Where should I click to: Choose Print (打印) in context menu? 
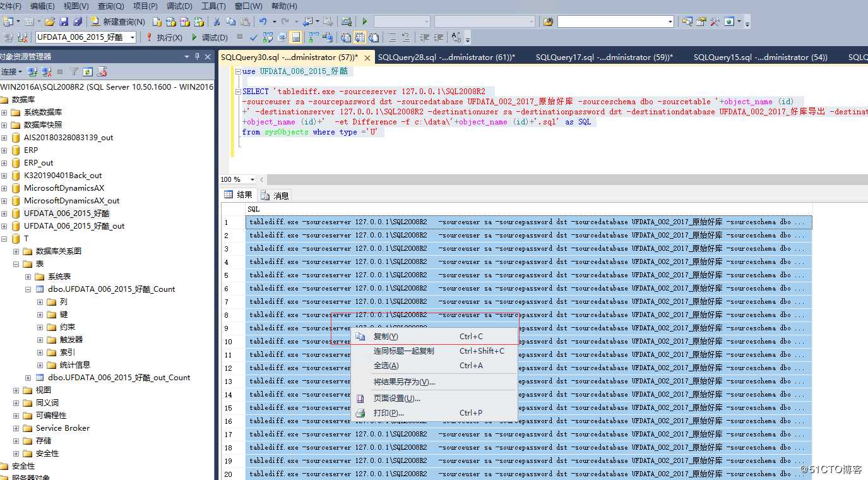click(x=434, y=413)
